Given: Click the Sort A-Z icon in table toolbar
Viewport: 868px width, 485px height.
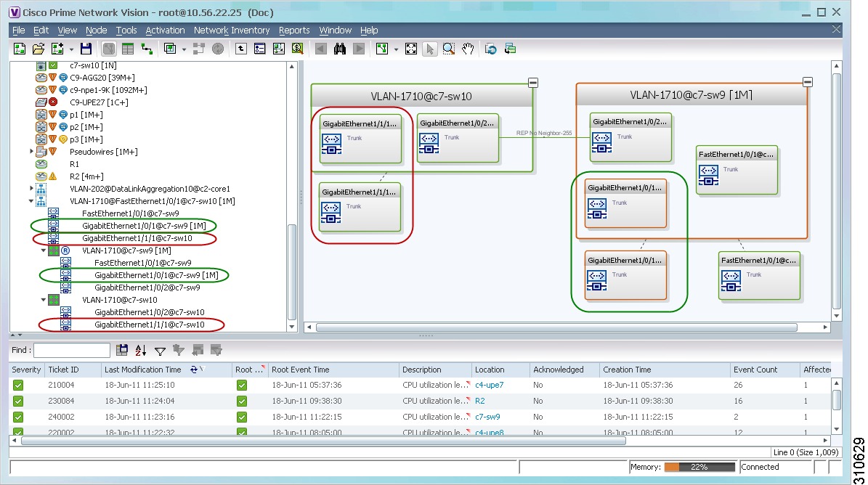Looking at the screenshot, I should (141, 350).
